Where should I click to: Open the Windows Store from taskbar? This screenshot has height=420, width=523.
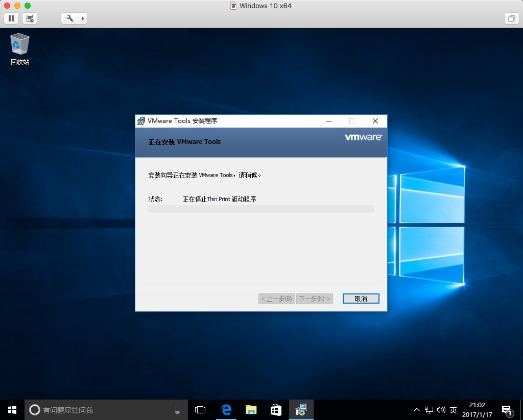tap(276, 410)
